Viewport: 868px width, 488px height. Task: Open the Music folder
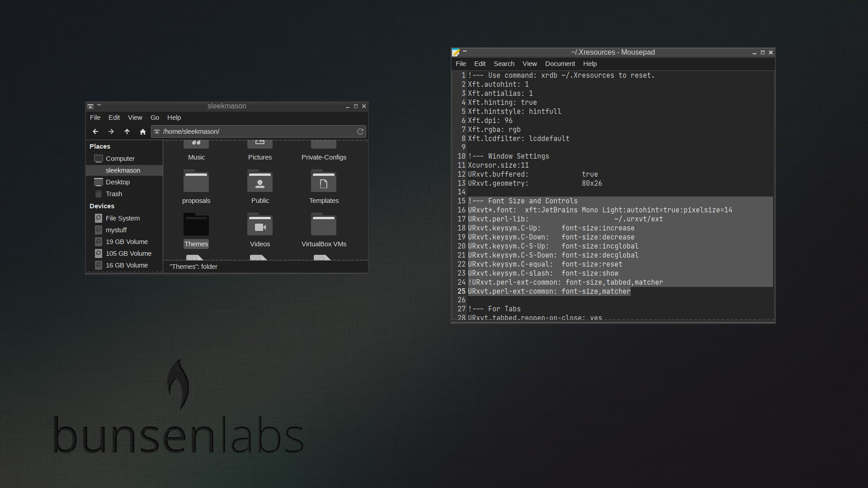[196, 151]
